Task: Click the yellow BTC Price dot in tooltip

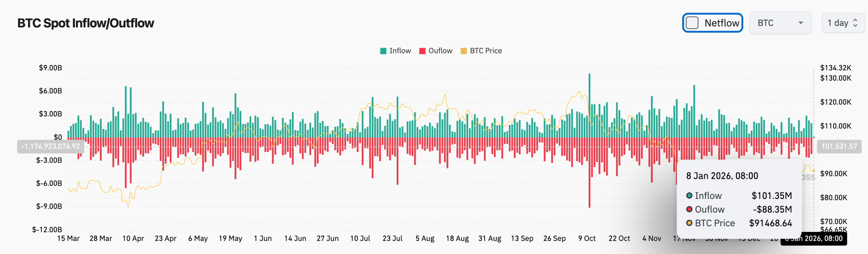Action: click(689, 223)
